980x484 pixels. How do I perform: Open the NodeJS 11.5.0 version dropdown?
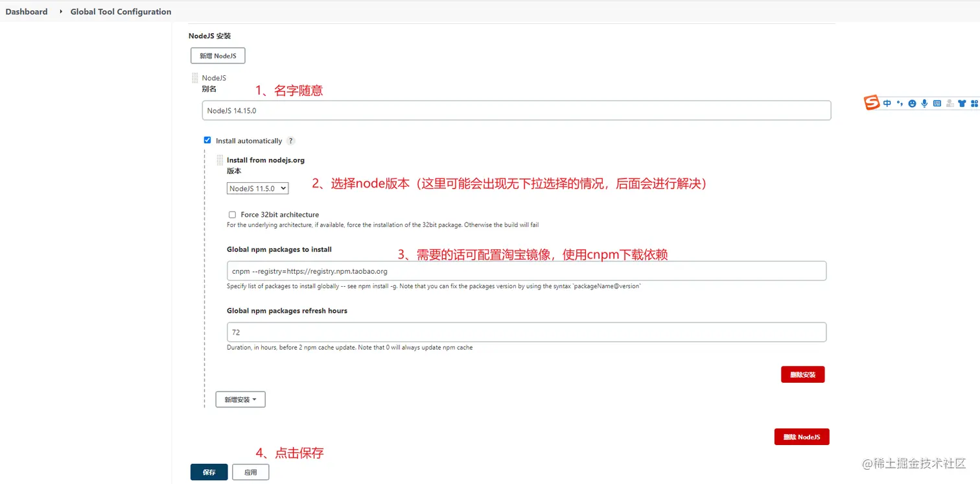click(257, 188)
